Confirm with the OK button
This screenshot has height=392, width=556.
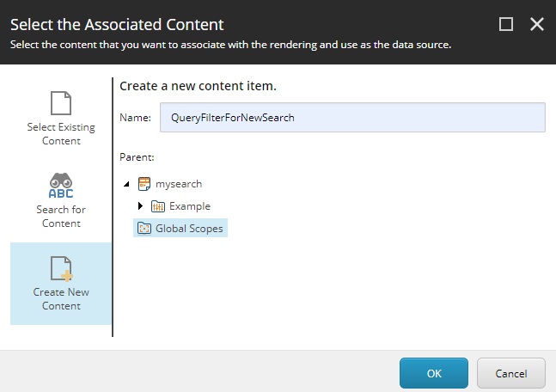[x=434, y=373]
